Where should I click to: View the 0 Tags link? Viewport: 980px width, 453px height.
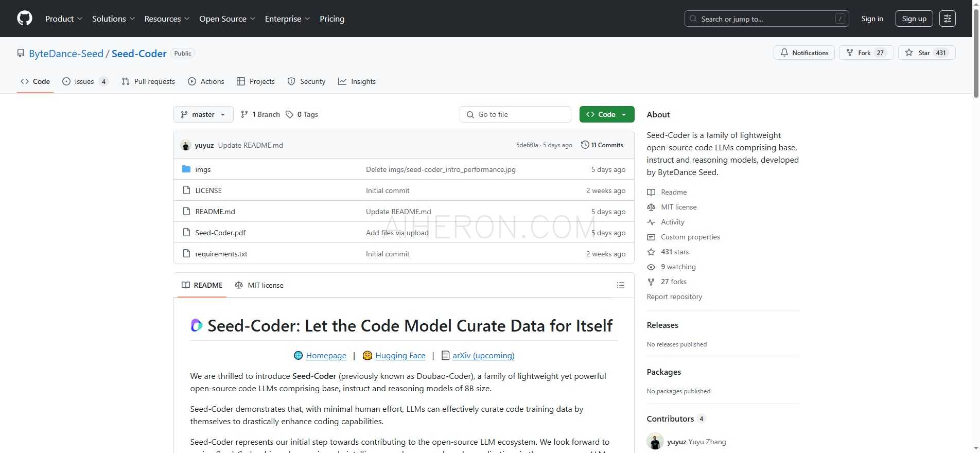pyautogui.click(x=302, y=114)
